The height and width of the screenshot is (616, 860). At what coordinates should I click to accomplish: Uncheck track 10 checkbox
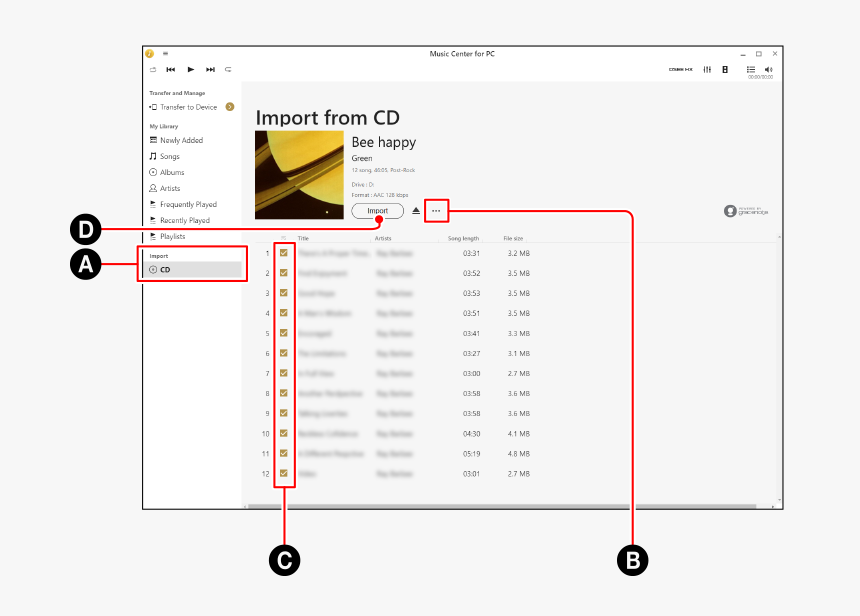pyautogui.click(x=284, y=433)
